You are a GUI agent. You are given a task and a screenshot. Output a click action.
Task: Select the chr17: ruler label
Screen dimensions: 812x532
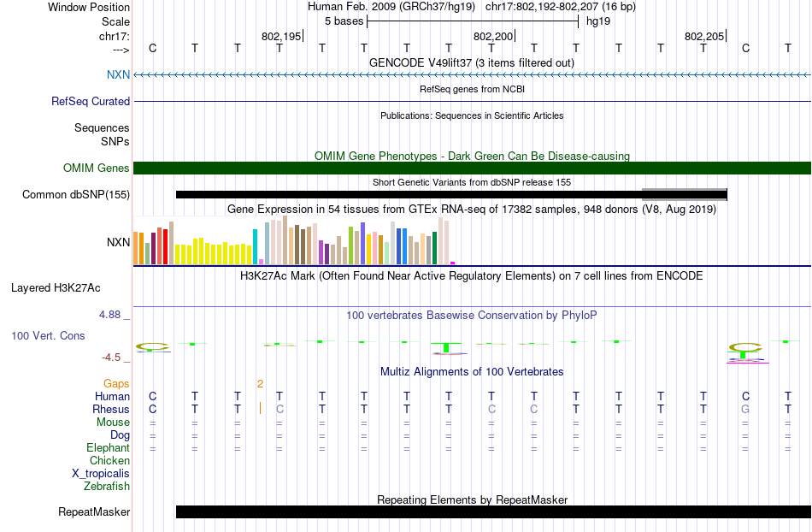pyautogui.click(x=114, y=36)
